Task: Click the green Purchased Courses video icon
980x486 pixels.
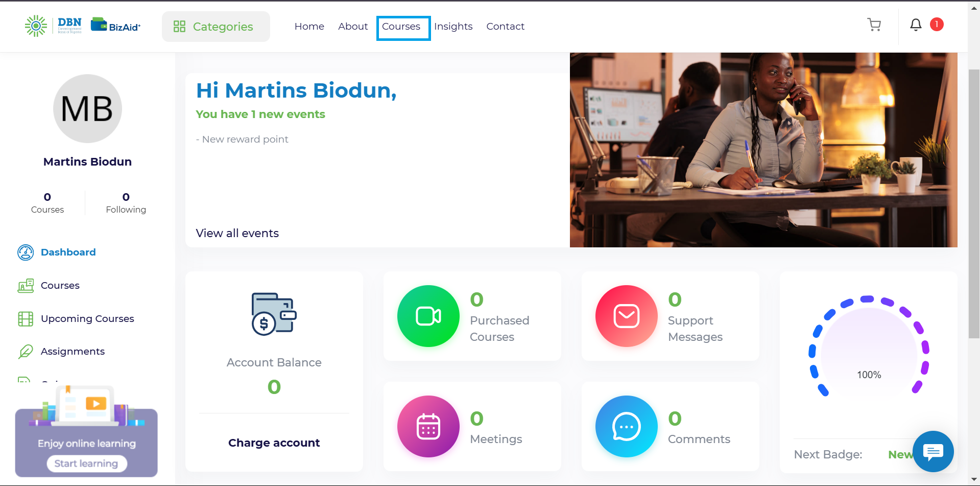Action: pos(428,316)
